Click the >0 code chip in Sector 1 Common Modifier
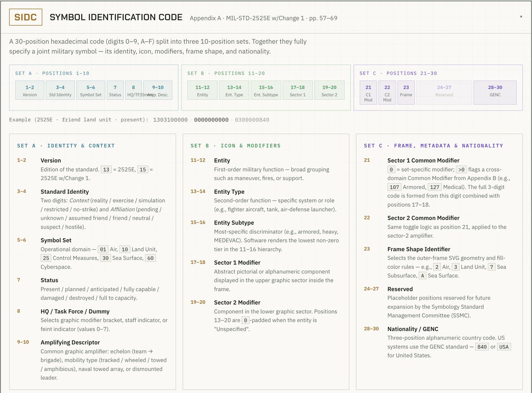Image resolution: width=532 pixels, height=393 pixels. (x=461, y=169)
